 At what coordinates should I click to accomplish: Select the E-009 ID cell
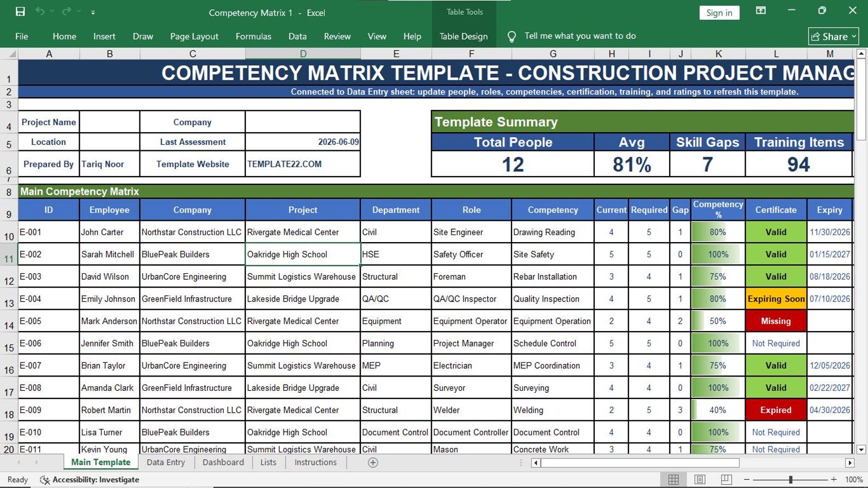click(x=49, y=410)
